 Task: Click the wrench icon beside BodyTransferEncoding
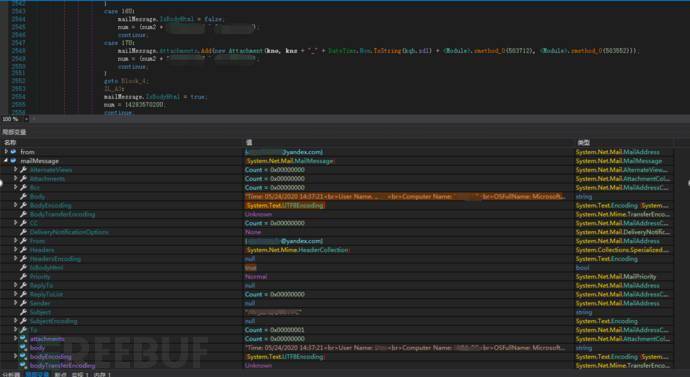23,214
